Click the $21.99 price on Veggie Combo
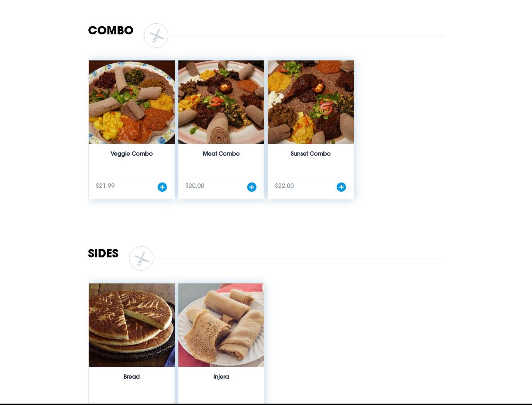This screenshot has width=532, height=405. [x=105, y=186]
